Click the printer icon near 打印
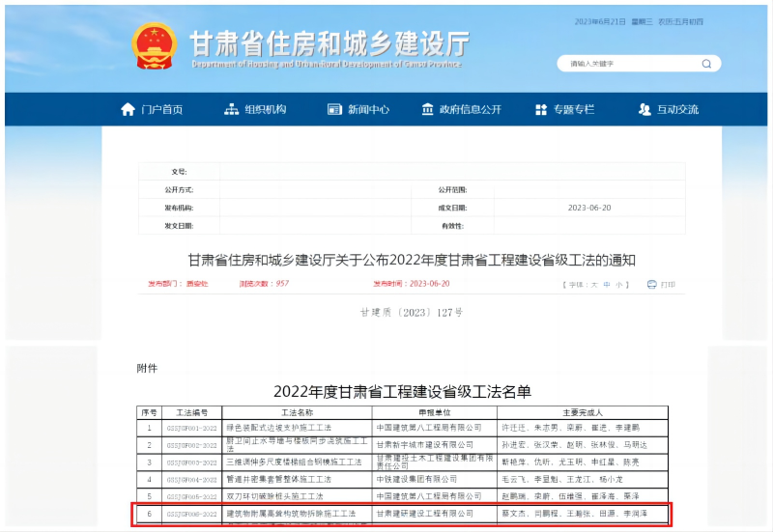This screenshot has width=773, height=532. [651, 285]
